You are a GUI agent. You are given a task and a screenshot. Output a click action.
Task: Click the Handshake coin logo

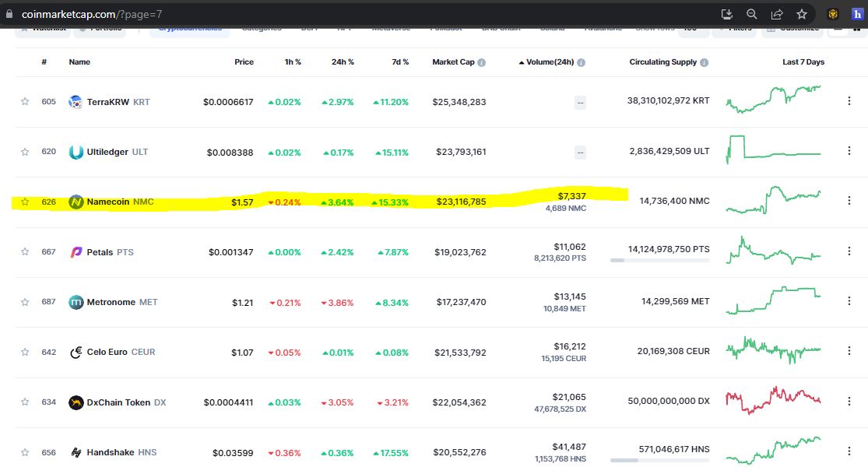76,452
